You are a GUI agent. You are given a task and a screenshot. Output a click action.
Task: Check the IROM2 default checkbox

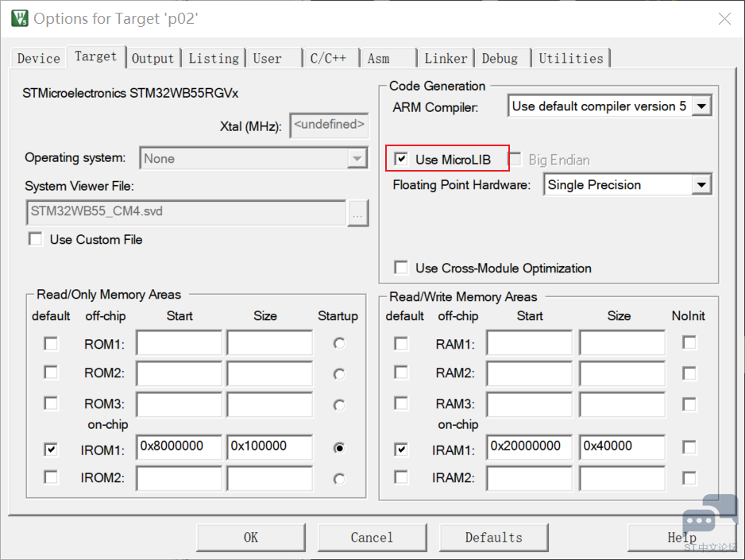pos(51,477)
